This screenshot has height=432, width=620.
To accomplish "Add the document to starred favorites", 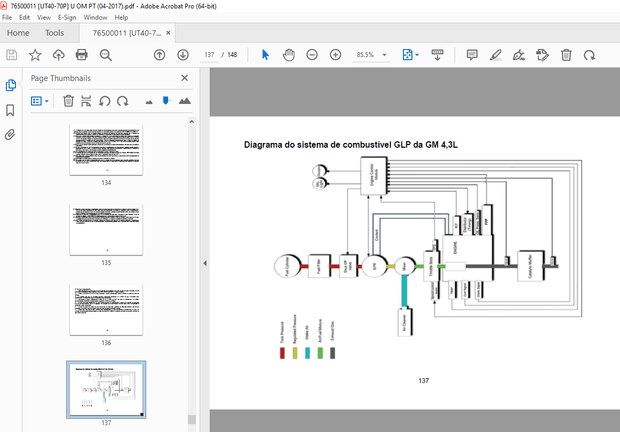I will (35, 55).
